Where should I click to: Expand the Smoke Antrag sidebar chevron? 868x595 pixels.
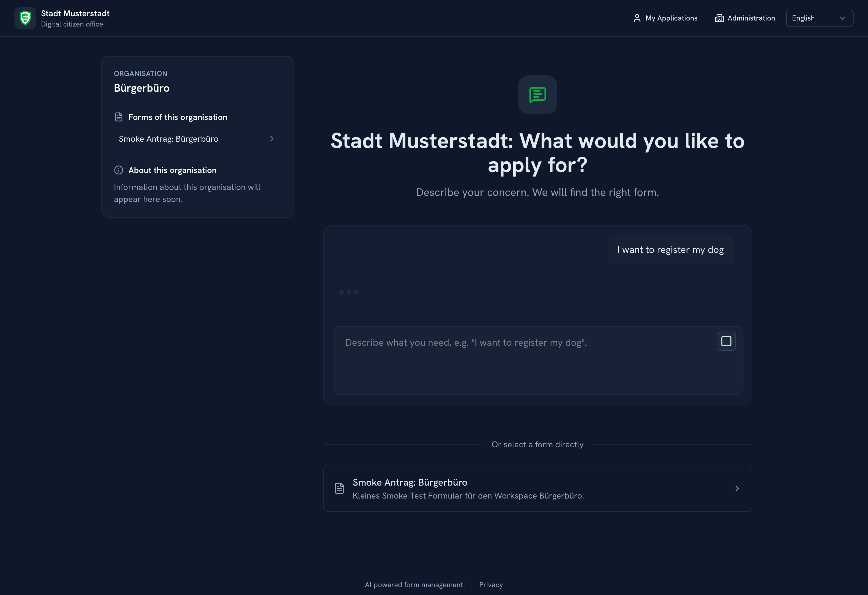tap(272, 139)
